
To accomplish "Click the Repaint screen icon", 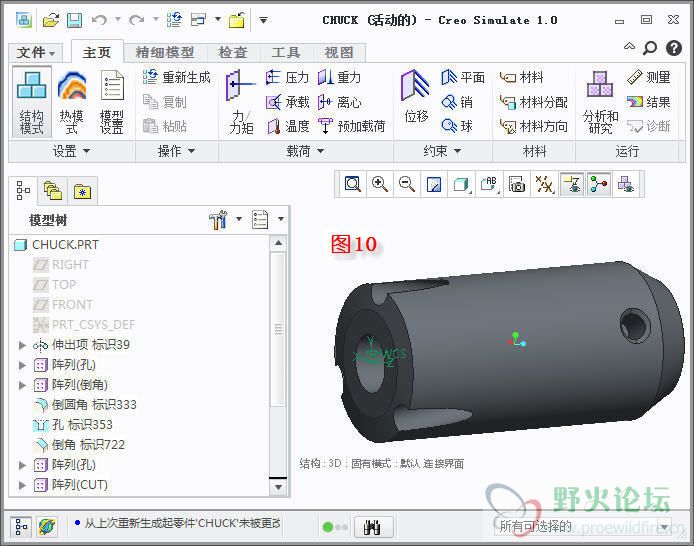I will [x=434, y=184].
